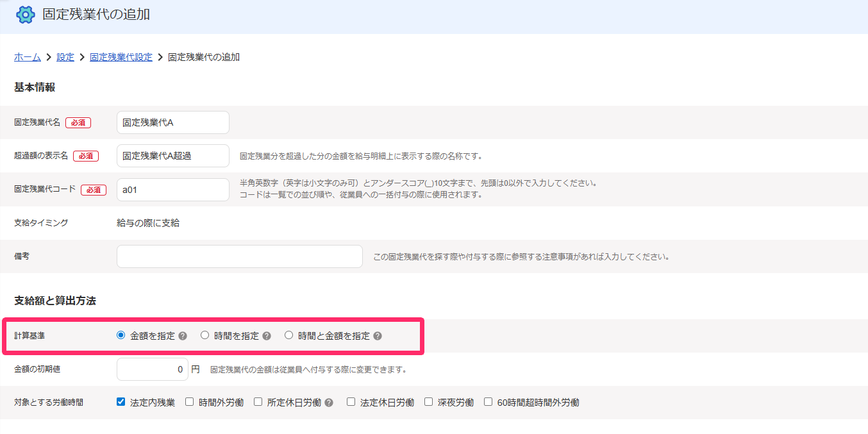Click the 支給額と算出方法 section heading
Screen dimensions: 868x434
click(x=55, y=301)
